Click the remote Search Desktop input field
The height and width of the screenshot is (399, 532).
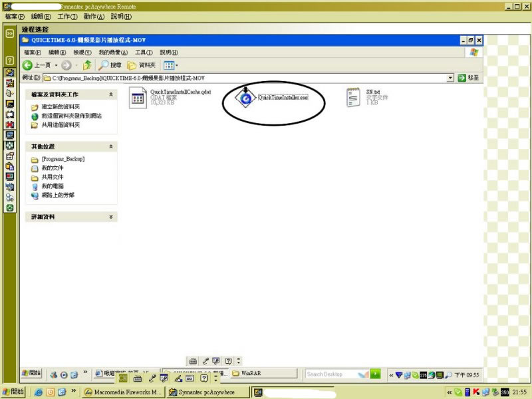331,374
